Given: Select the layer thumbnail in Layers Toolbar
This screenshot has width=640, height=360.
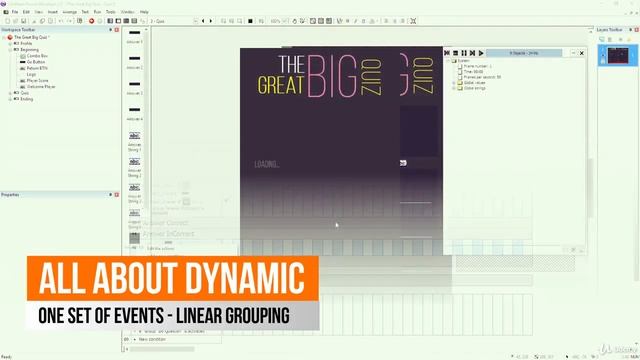Looking at the screenshot, I should (x=618, y=55).
